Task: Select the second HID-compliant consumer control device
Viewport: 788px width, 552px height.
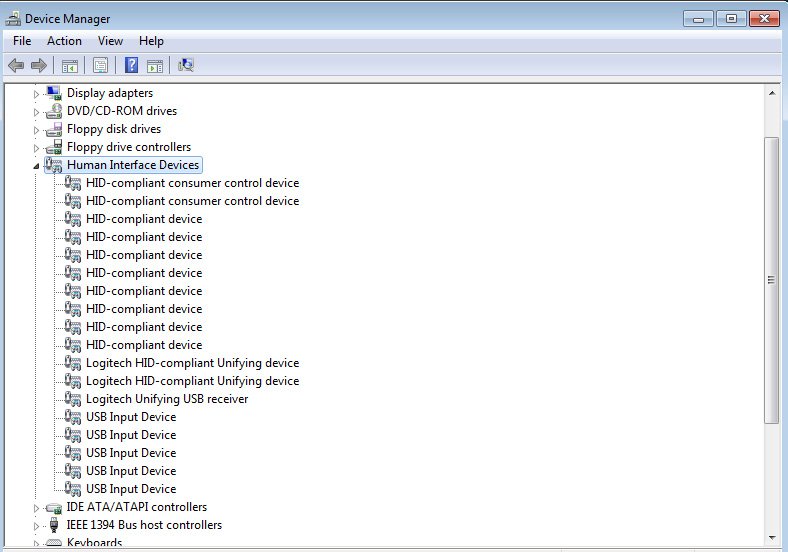Action: pyautogui.click(x=192, y=201)
